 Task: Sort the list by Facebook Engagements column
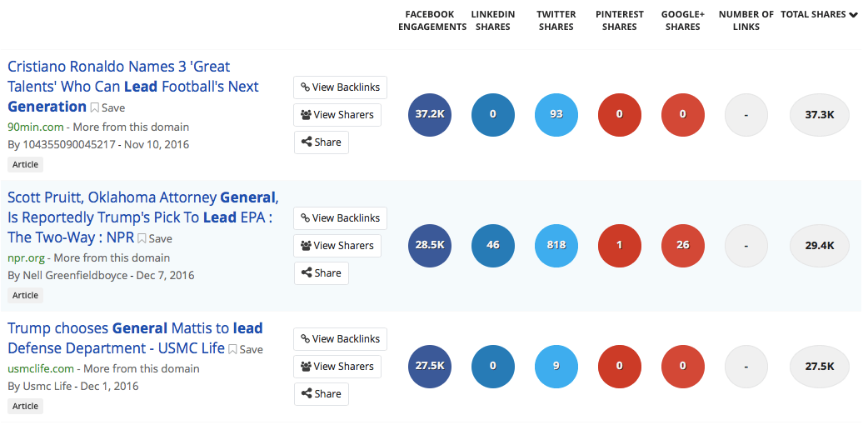(432, 21)
